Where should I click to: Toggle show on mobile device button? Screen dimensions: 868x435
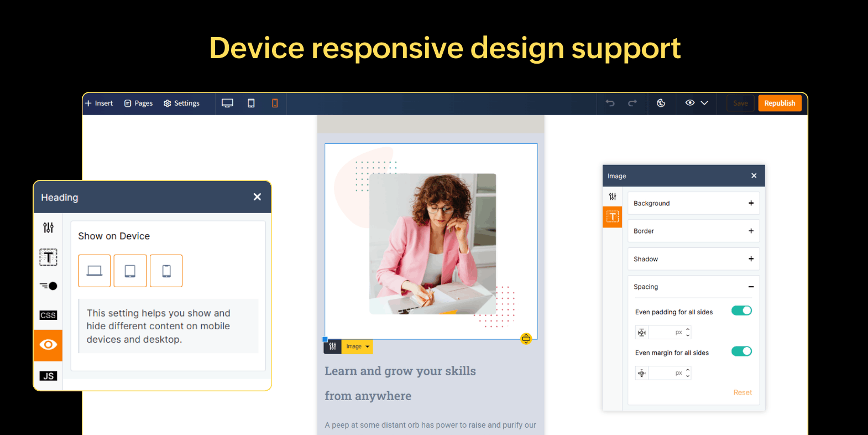[166, 271]
